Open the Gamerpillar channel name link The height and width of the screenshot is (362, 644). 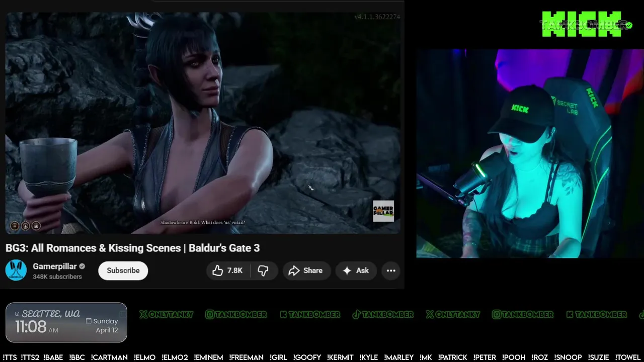click(54, 266)
